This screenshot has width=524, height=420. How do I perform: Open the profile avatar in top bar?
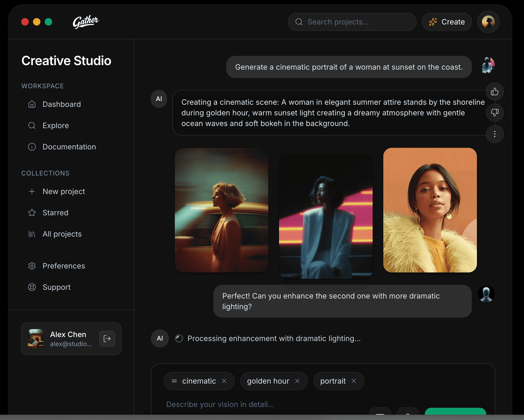click(x=488, y=22)
